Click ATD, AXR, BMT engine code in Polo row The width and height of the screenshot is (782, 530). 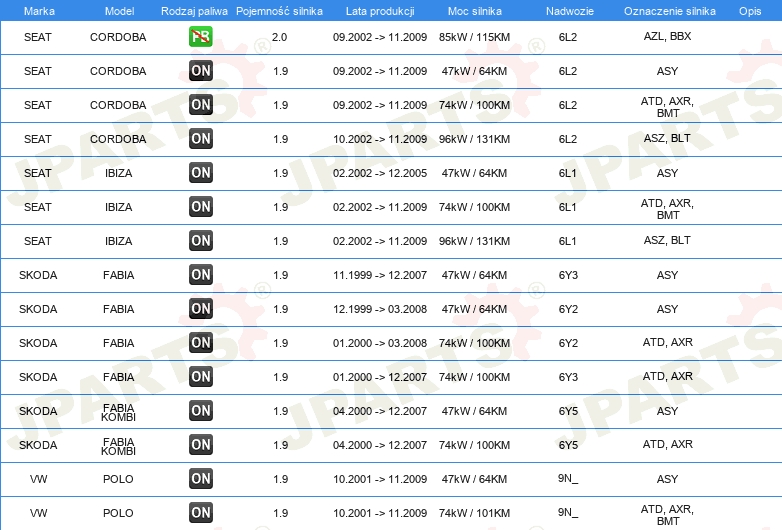(667, 515)
